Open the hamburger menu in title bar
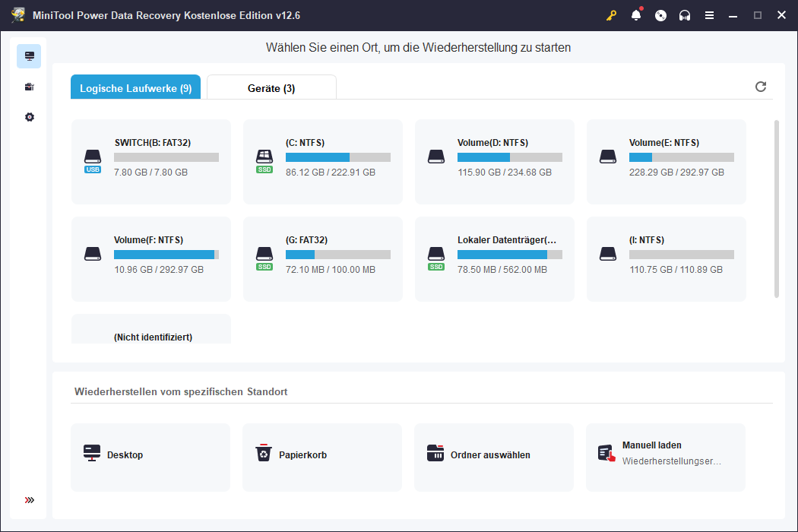The height and width of the screenshot is (532, 798). click(709, 15)
